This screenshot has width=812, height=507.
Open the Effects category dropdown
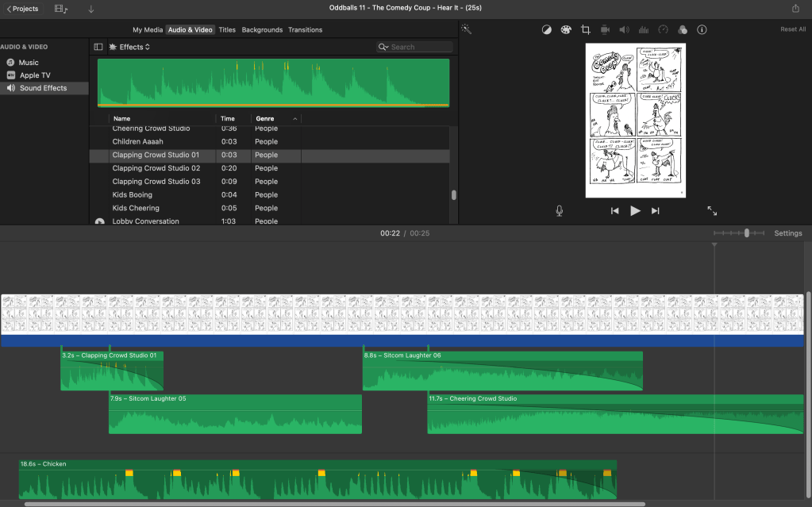(x=133, y=47)
